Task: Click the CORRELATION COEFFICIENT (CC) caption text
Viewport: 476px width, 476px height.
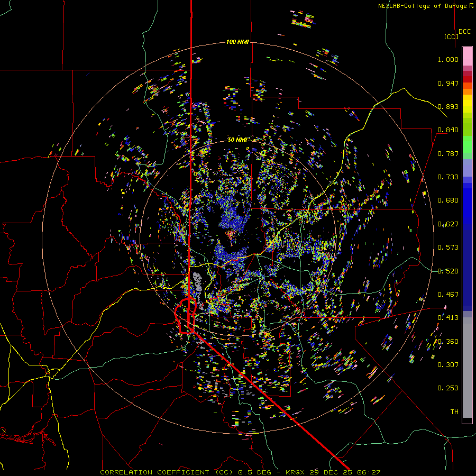Action: [167, 472]
